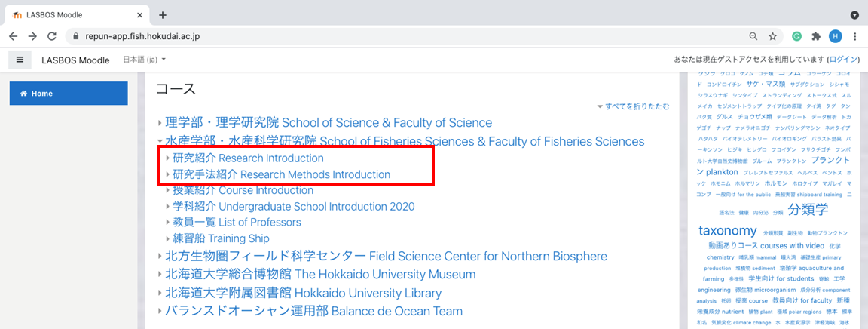Expand Balance de Ocean Team arrow
The width and height of the screenshot is (868, 329).
(160, 311)
